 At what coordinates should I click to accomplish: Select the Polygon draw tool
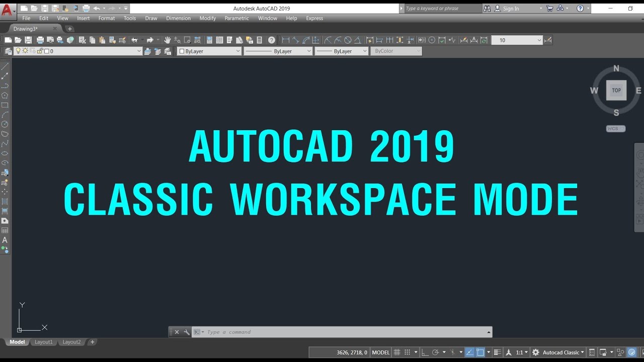[x=5, y=95]
